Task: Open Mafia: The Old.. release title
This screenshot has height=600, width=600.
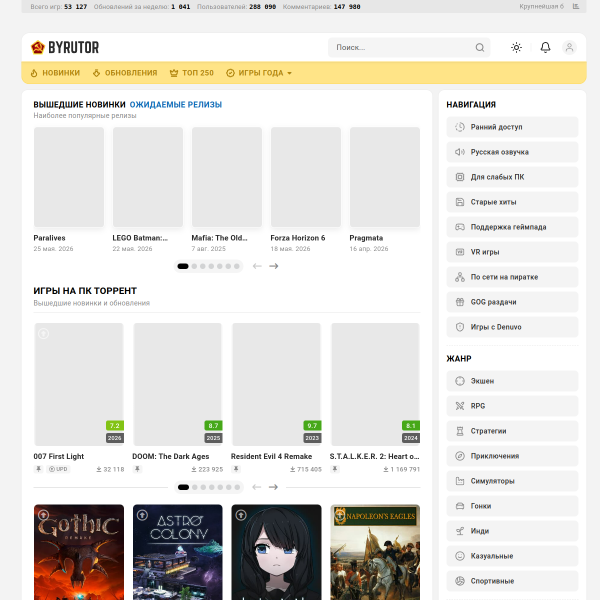Action: pos(219,238)
